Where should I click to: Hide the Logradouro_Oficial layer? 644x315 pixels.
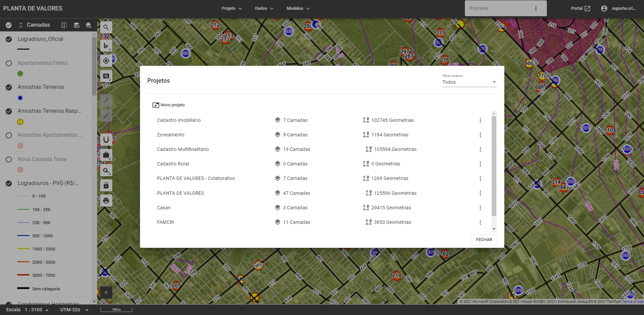(9, 39)
